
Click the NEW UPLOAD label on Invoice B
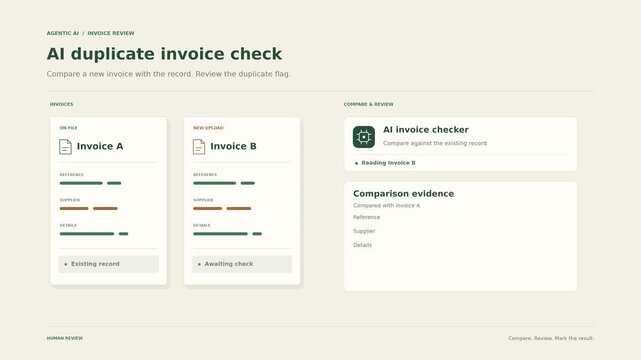pyautogui.click(x=208, y=128)
